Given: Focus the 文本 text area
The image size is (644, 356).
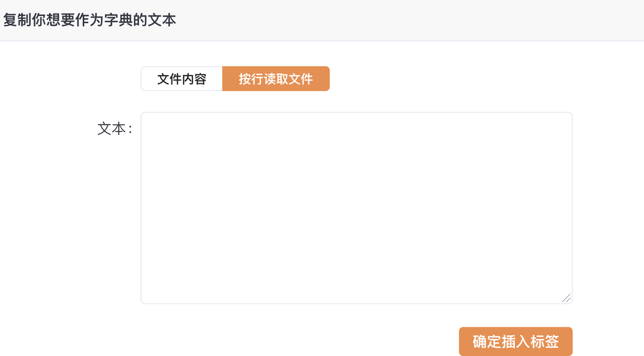Looking at the screenshot, I should [x=356, y=207].
